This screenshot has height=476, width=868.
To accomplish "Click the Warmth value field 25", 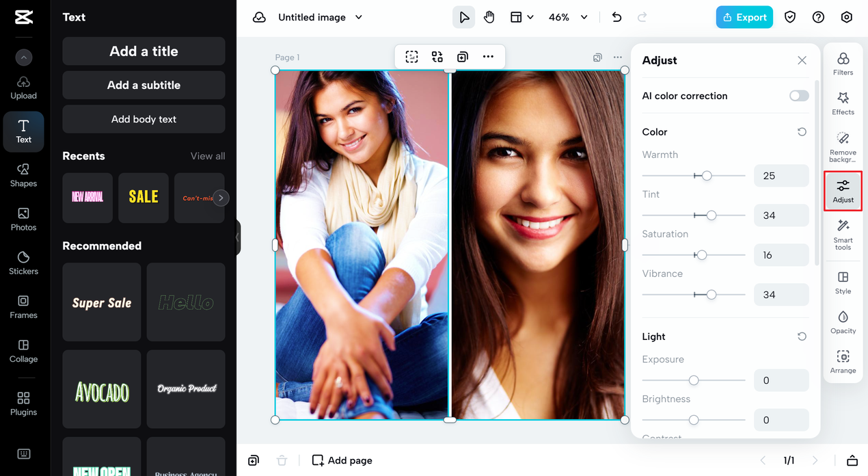I will click(x=781, y=176).
